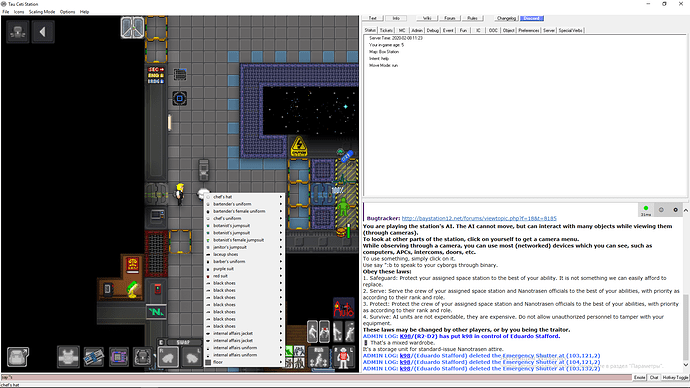Toggle the green help intent icon
Viewport: 690px width, 388px height.
click(289, 351)
